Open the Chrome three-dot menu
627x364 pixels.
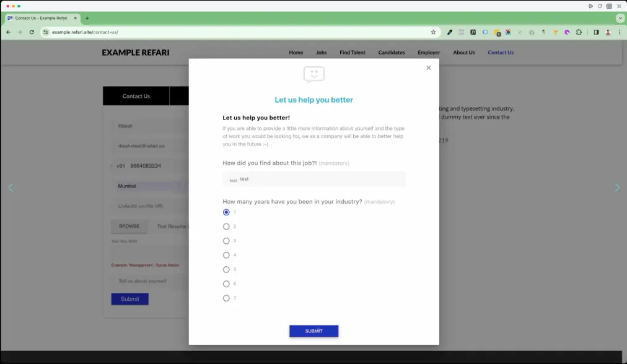click(620, 32)
